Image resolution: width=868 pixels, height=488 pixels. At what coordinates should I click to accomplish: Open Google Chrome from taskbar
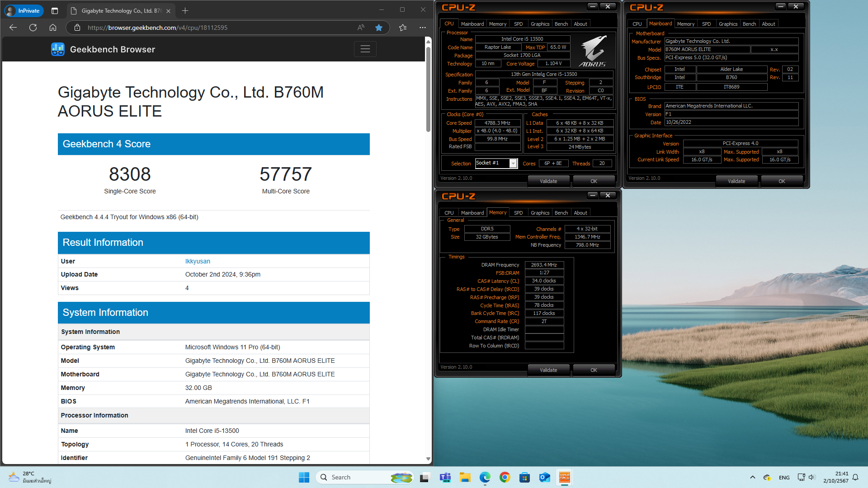pyautogui.click(x=505, y=477)
